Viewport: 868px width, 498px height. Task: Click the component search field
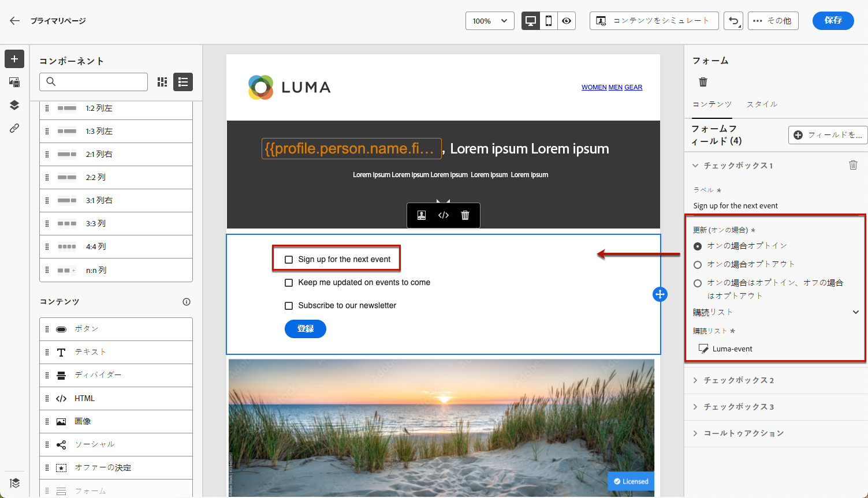(94, 82)
